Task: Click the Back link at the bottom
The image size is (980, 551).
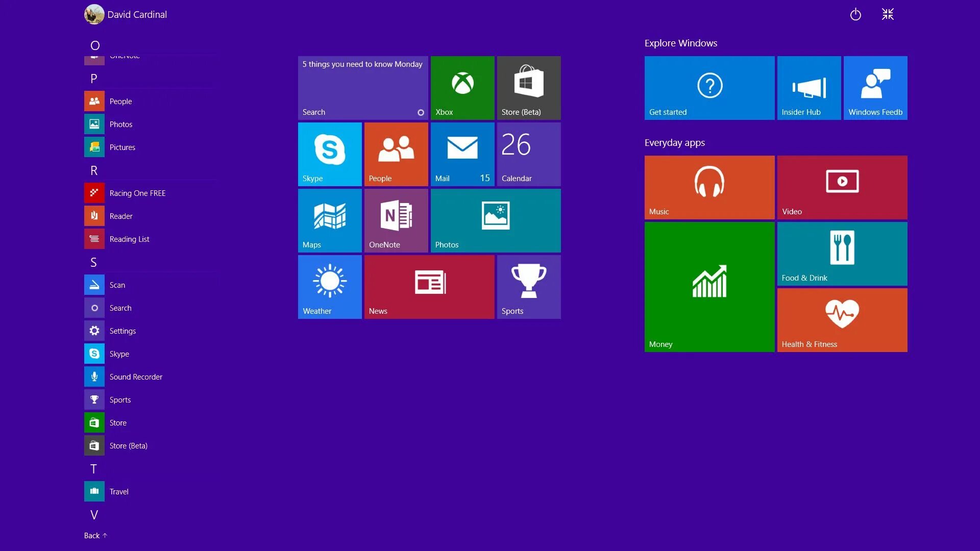Action: tap(95, 535)
